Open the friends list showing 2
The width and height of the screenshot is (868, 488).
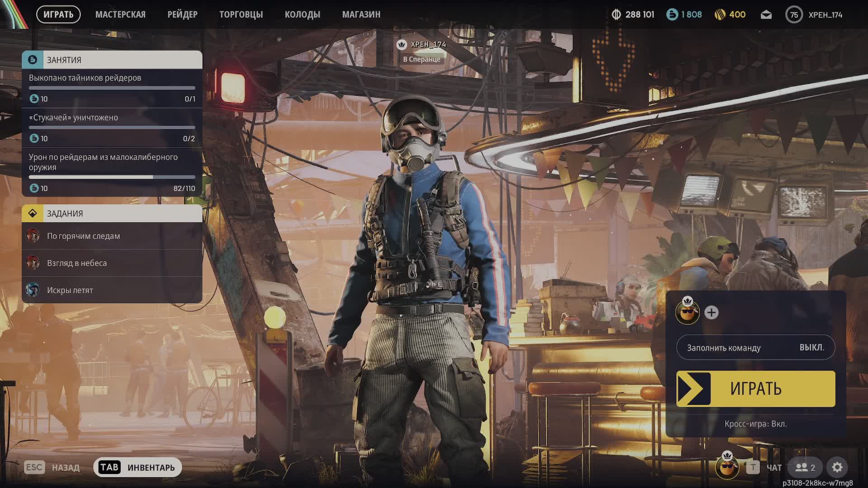point(805,467)
